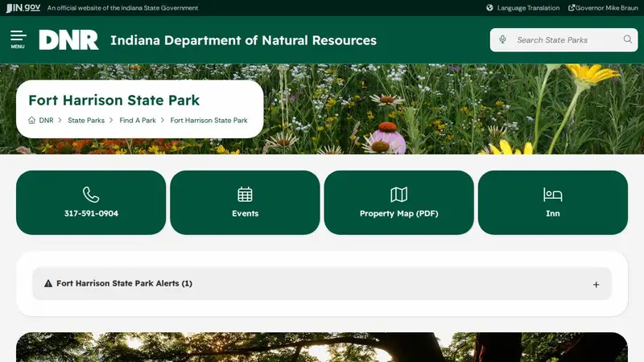Click 'An official website of the Indiana State Government' text
Viewport: 644px width, 362px height.
point(122,8)
